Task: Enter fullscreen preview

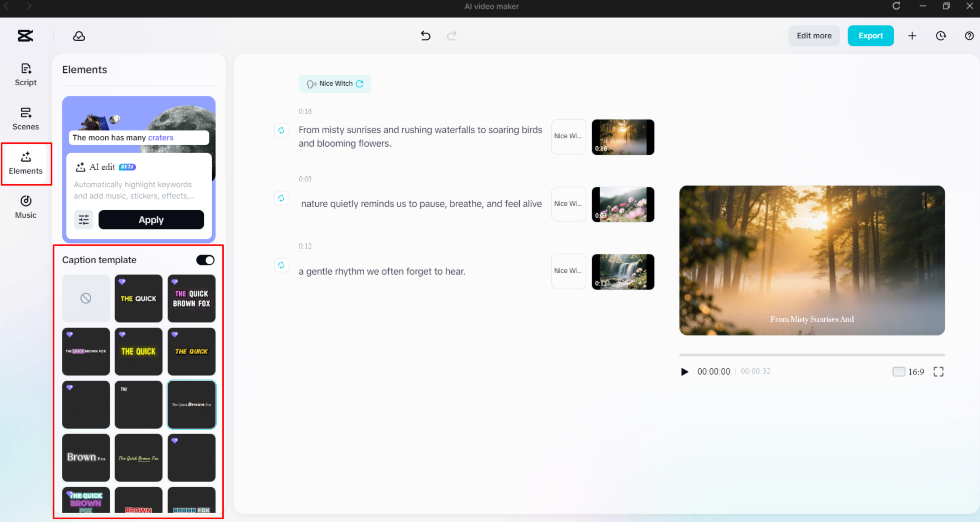Action: click(x=939, y=371)
